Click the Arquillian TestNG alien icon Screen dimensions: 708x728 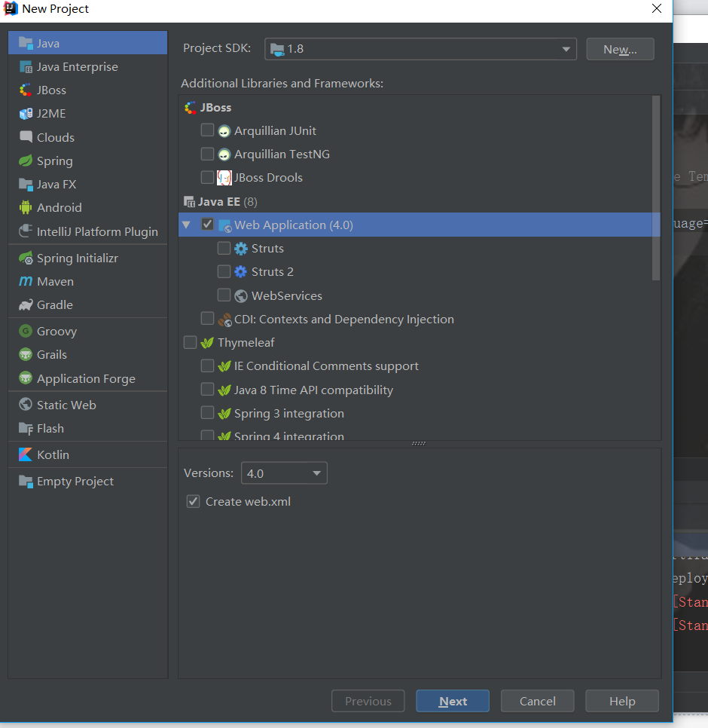coord(224,154)
